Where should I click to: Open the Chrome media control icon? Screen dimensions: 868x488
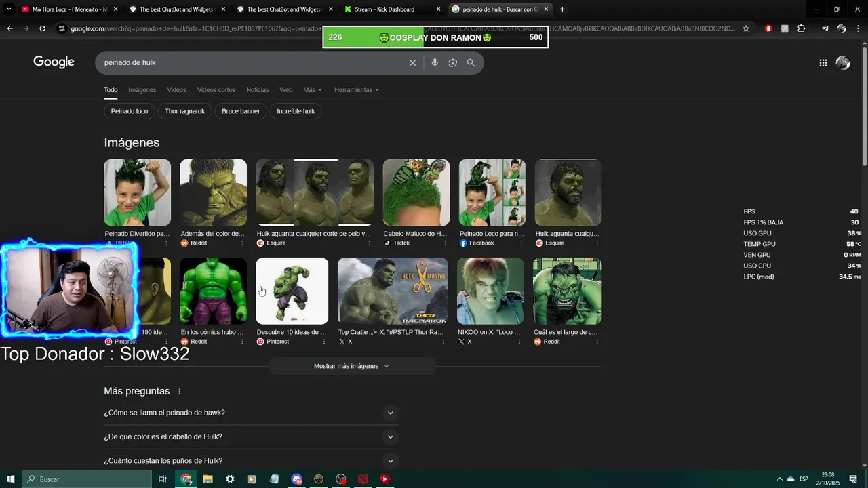[825, 28]
